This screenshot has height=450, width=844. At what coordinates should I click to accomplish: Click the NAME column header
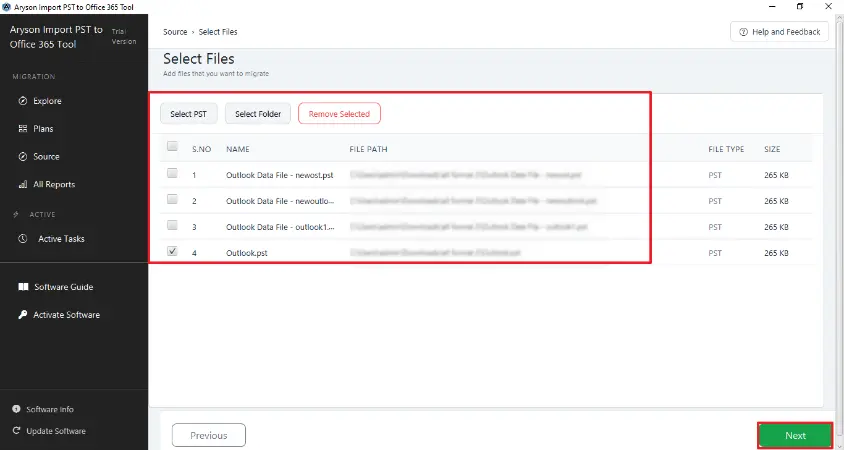pos(238,149)
